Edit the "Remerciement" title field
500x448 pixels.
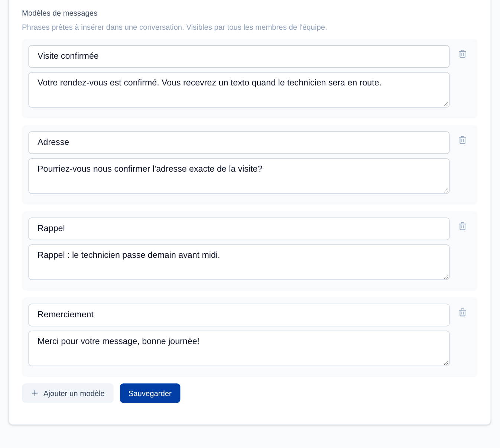[x=239, y=315]
